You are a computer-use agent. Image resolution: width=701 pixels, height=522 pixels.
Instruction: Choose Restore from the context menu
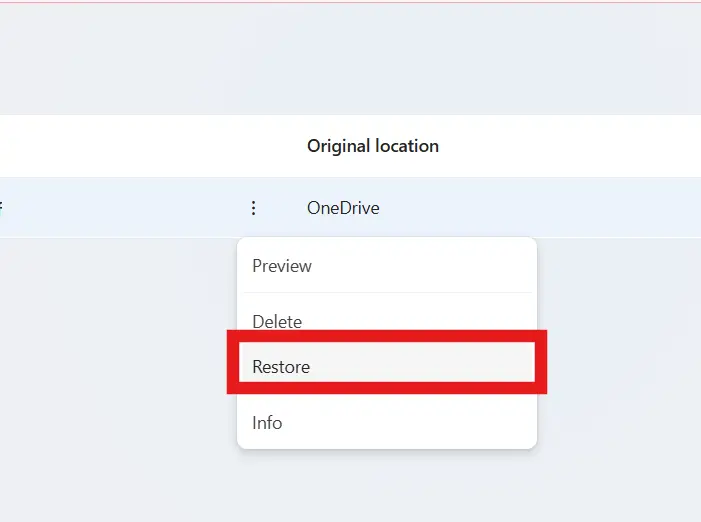pyautogui.click(x=281, y=367)
